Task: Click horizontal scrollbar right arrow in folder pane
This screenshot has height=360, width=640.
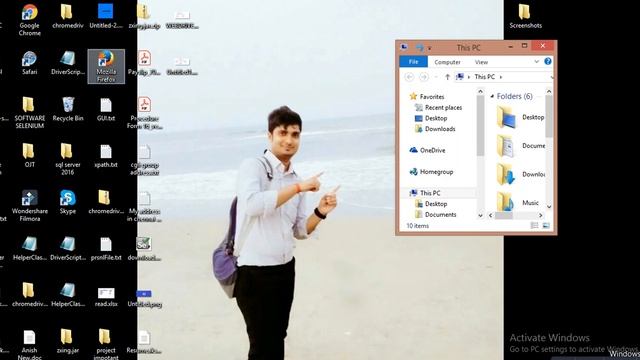Action: 540,216
